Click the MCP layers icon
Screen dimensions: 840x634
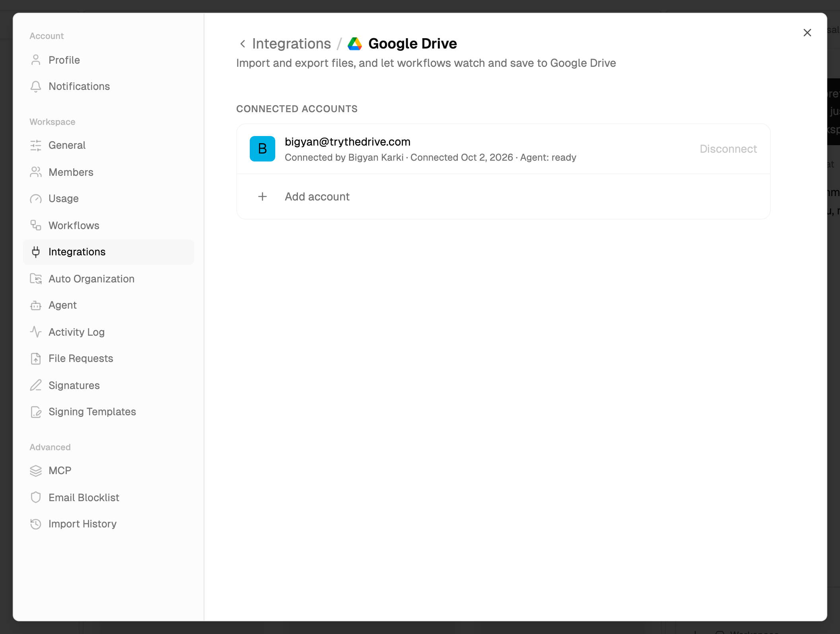(x=36, y=471)
